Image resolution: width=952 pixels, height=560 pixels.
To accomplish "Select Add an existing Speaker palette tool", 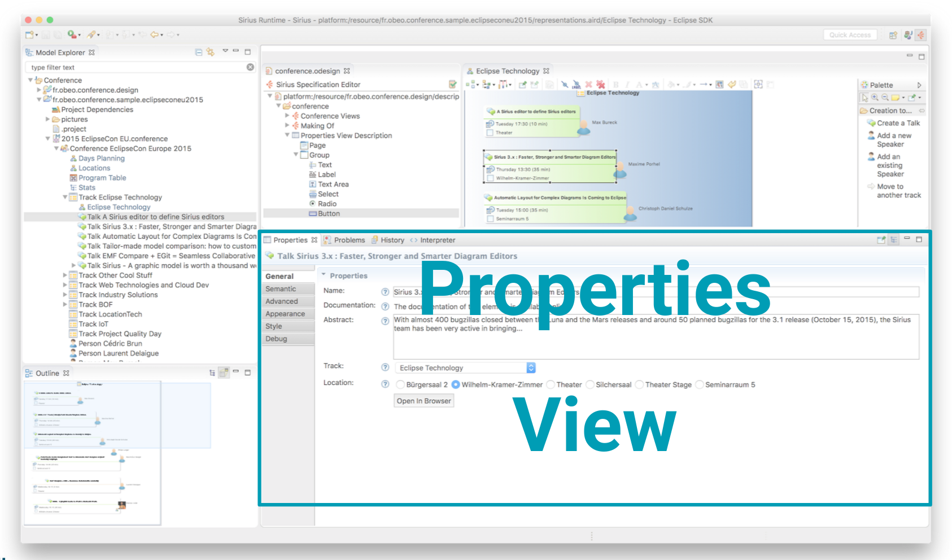I will [x=886, y=165].
